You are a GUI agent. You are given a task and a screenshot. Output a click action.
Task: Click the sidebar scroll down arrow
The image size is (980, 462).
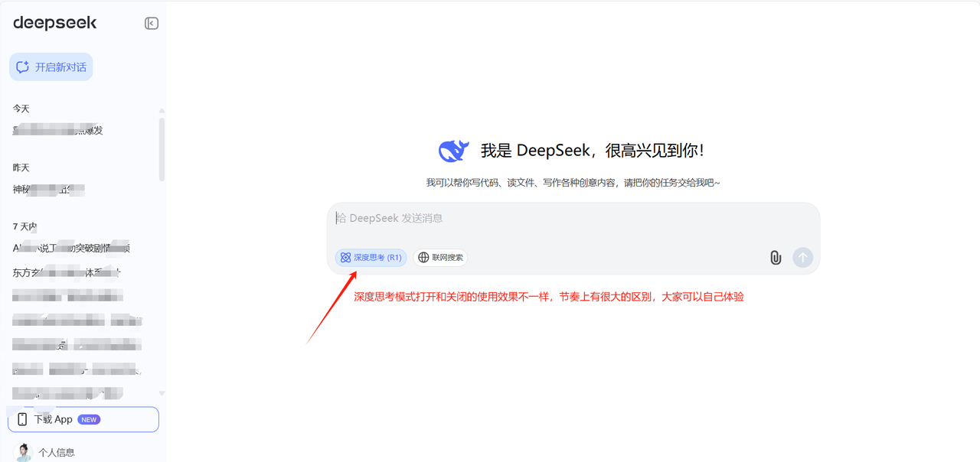click(162, 393)
